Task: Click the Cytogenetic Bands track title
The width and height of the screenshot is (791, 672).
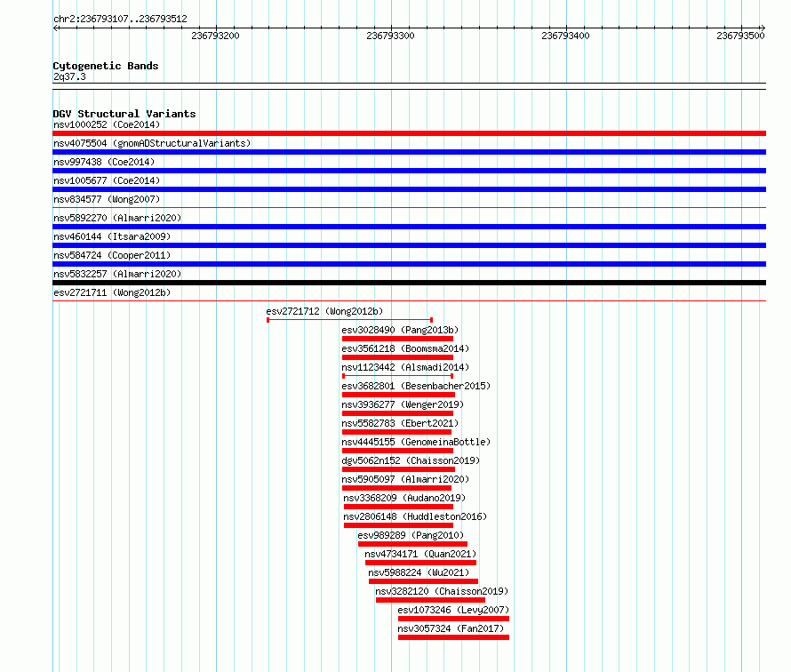Action: (x=106, y=66)
